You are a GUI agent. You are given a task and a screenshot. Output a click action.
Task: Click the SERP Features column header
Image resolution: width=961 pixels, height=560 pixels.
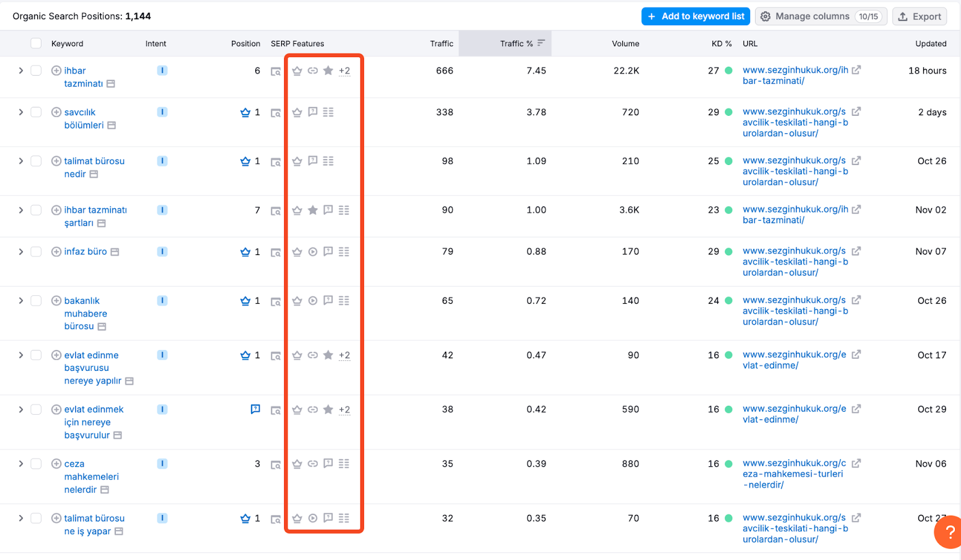[x=297, y=44]
